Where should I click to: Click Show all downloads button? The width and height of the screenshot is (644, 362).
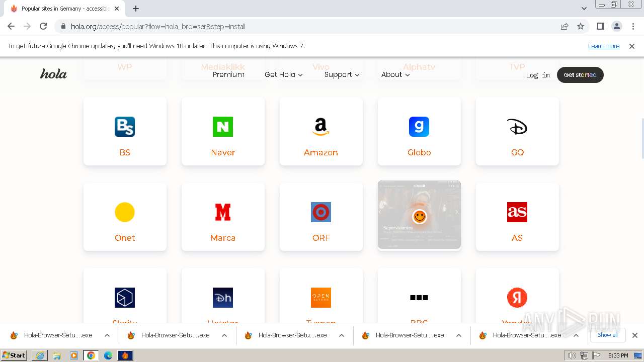pyautogui.click(x=607, y=335)
